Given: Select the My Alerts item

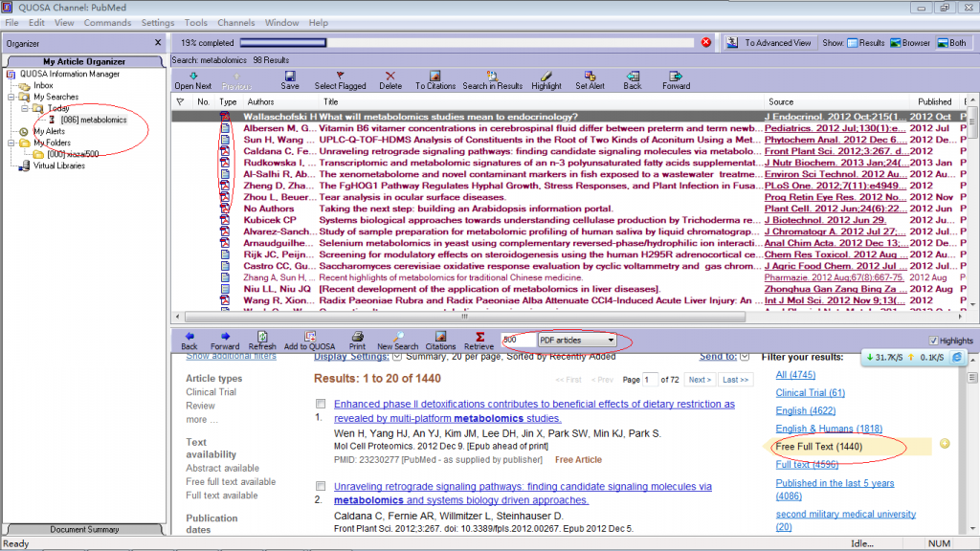Looking at the screenshot, I should click(50, 131).
